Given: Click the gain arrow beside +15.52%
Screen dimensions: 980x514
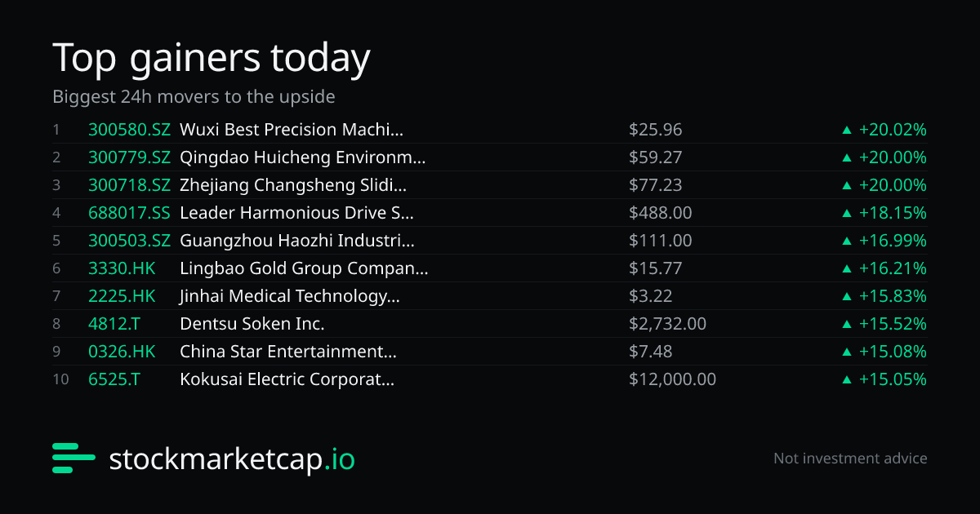Looking at the screenshot, I should click(847, 324).
